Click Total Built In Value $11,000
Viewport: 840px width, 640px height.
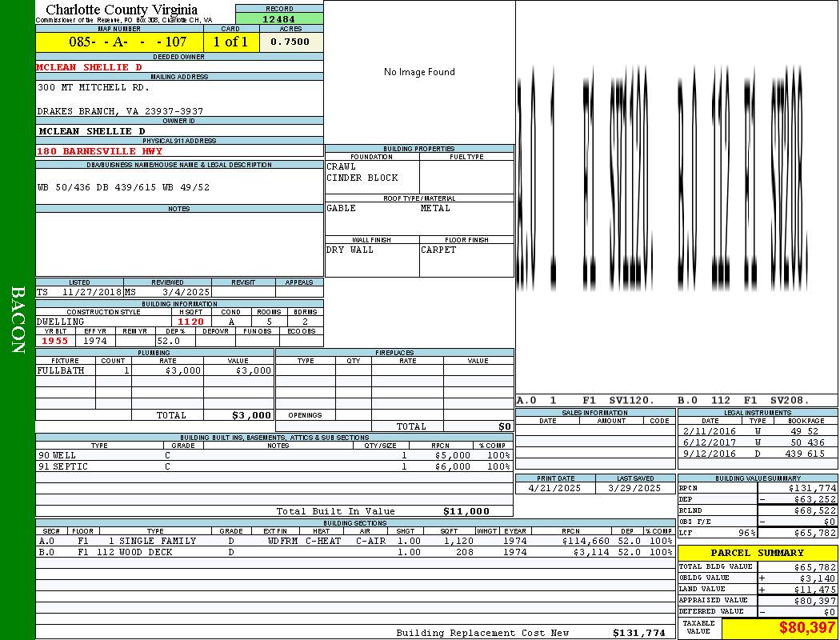pos(466,511)
